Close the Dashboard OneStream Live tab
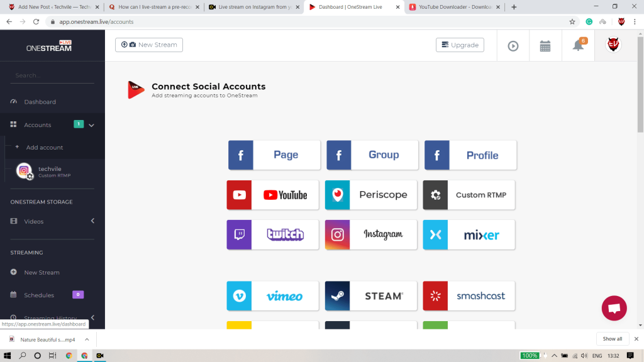The width and height of the screenshot is (644, 362). click(x=397, y=7)
